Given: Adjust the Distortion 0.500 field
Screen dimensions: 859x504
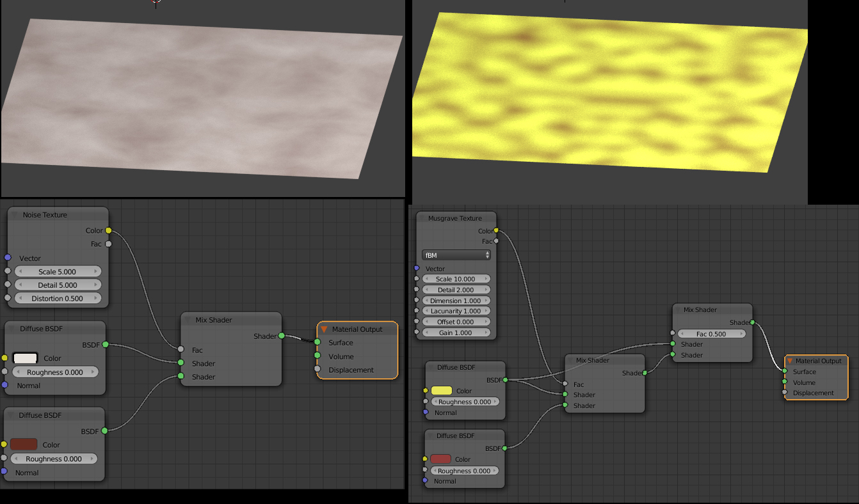Looking at the screenshot, I should point(58,299).
